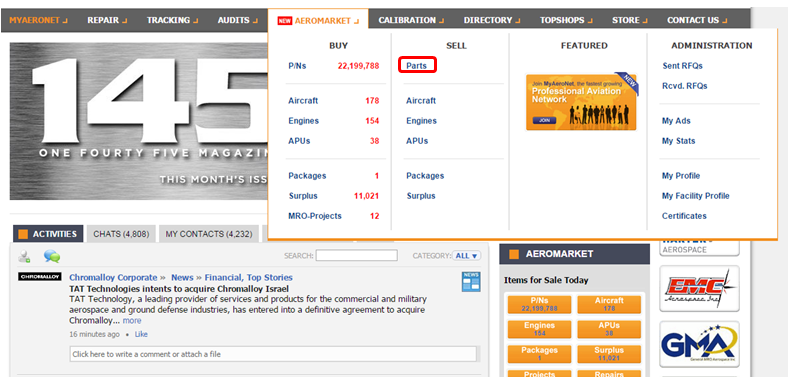Open Certificates link
800x384 pixels.
pos(684,216)
